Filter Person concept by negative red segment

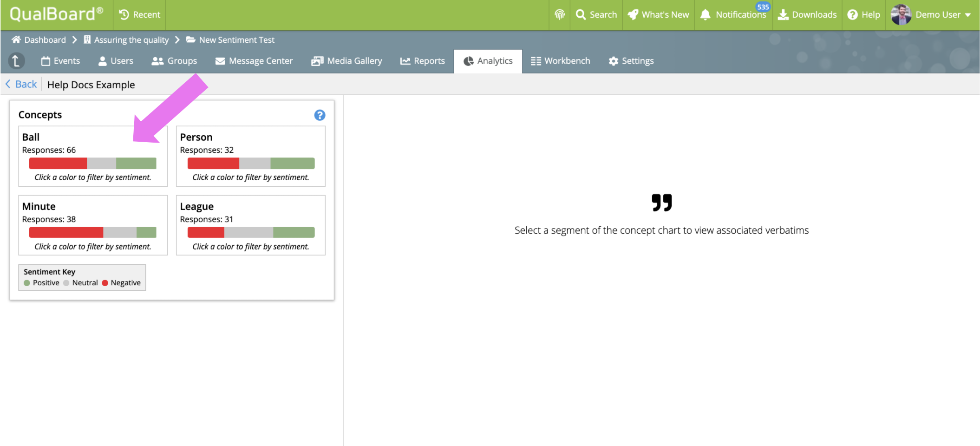(213, 164)
